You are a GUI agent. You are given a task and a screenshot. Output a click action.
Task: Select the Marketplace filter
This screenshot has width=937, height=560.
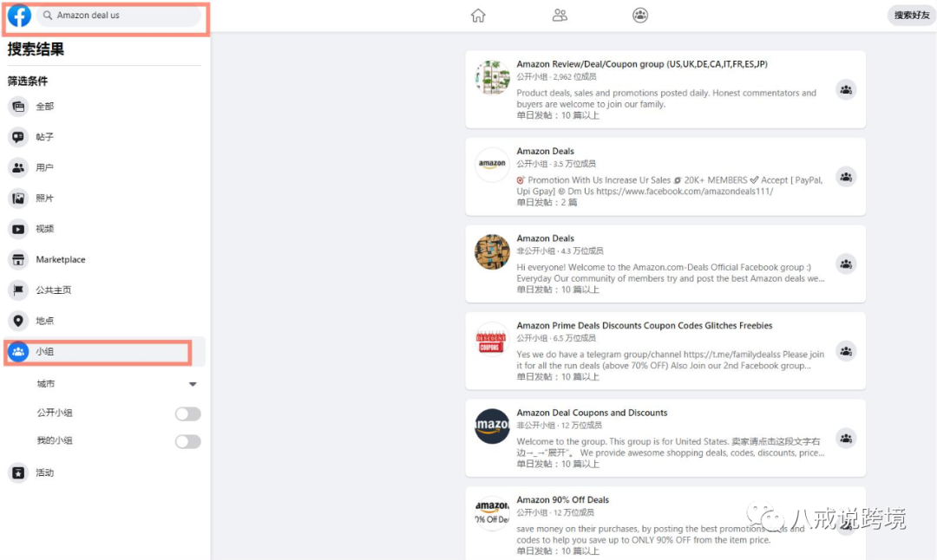[105, 259]
